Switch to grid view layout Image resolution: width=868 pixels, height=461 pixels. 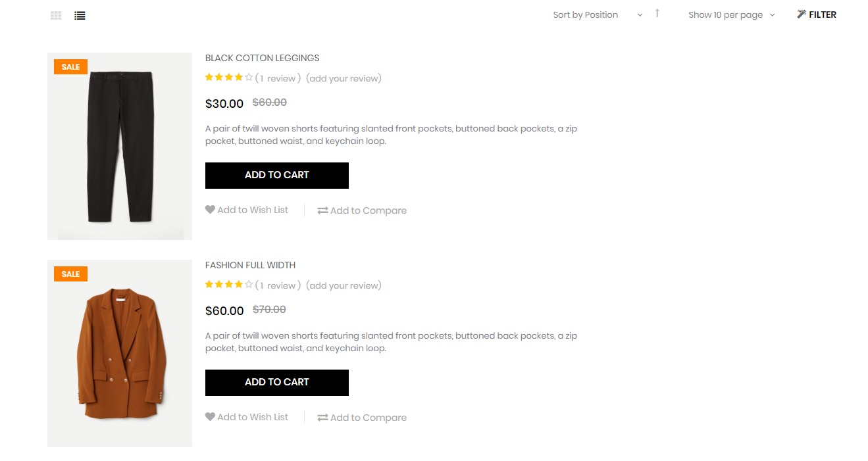pos(56,15)
